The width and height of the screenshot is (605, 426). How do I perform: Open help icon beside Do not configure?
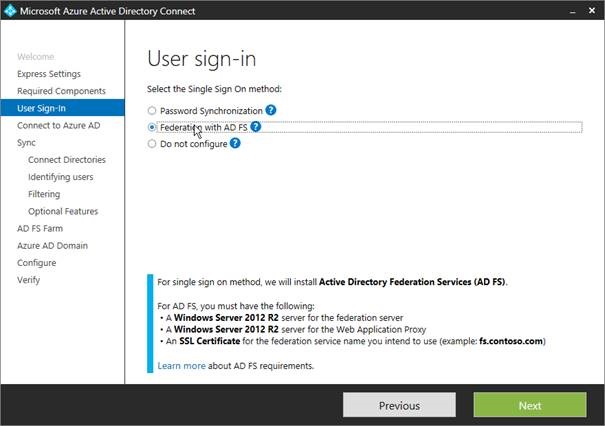(235, 144)
